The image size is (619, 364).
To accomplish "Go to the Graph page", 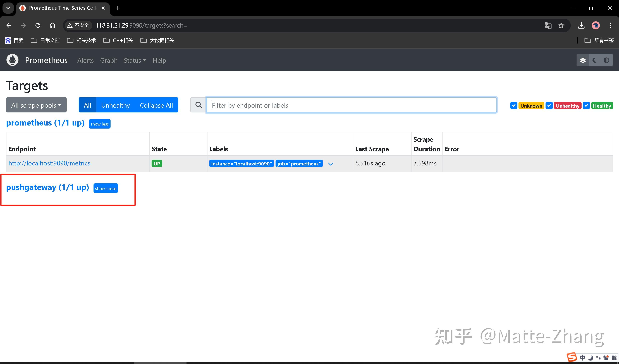I will (109, 60).
